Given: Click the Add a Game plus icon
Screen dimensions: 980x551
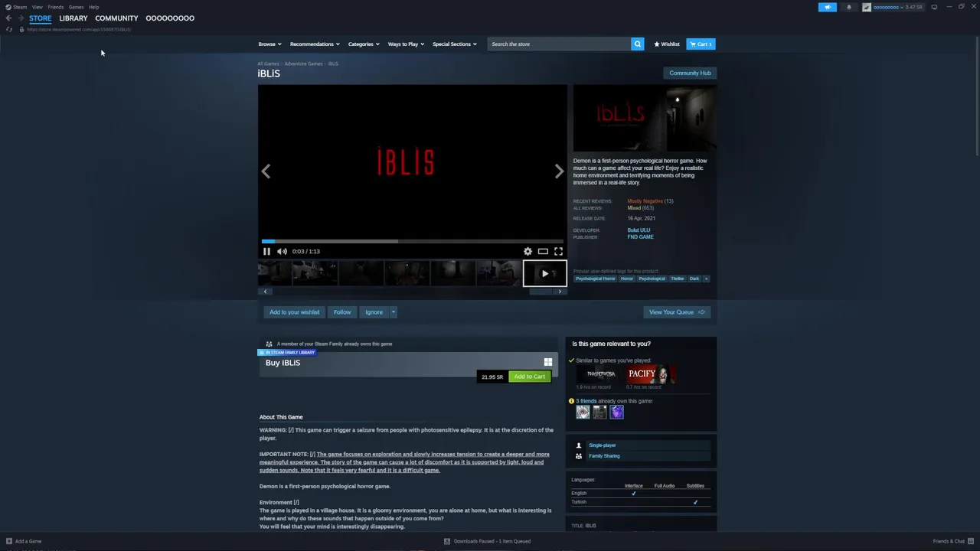Looking at the screenshot, I should click(9, 541).
